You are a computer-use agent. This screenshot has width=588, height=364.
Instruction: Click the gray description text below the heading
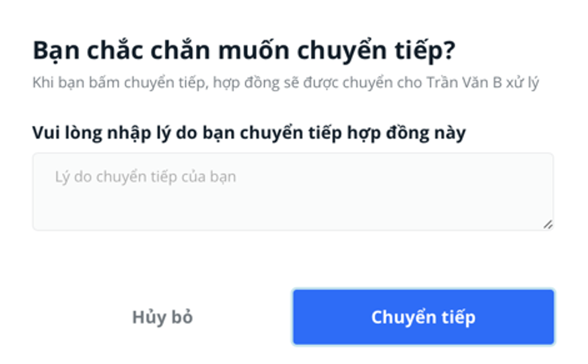coord(286,83)
